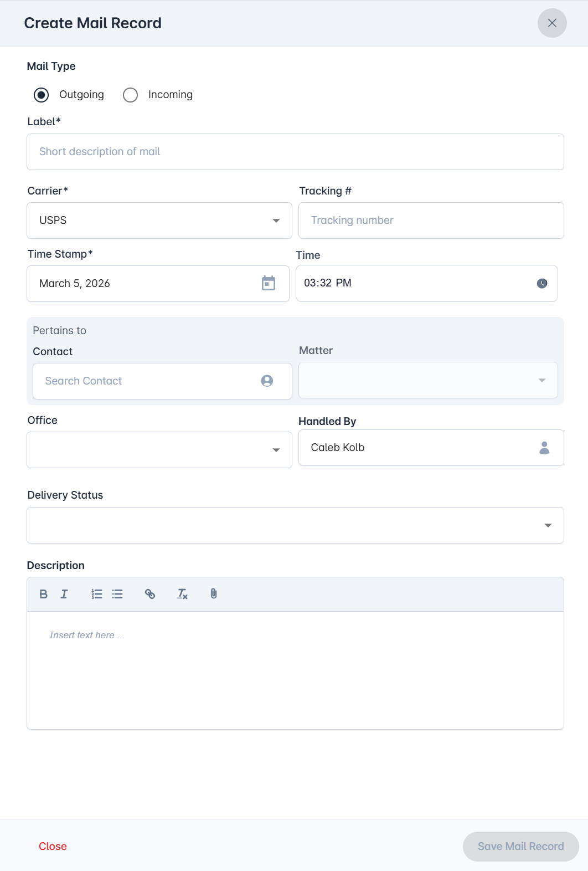Focus the Tracking number field
Viewport: 588px width, 871px height.
coord(431,221)
